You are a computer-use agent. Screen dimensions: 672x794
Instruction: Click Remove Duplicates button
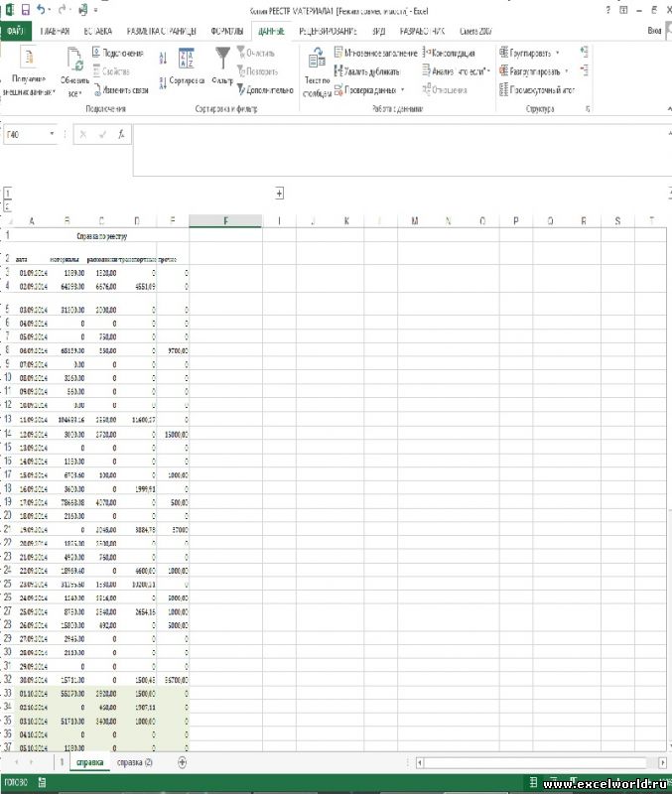[x=366, y=71]
